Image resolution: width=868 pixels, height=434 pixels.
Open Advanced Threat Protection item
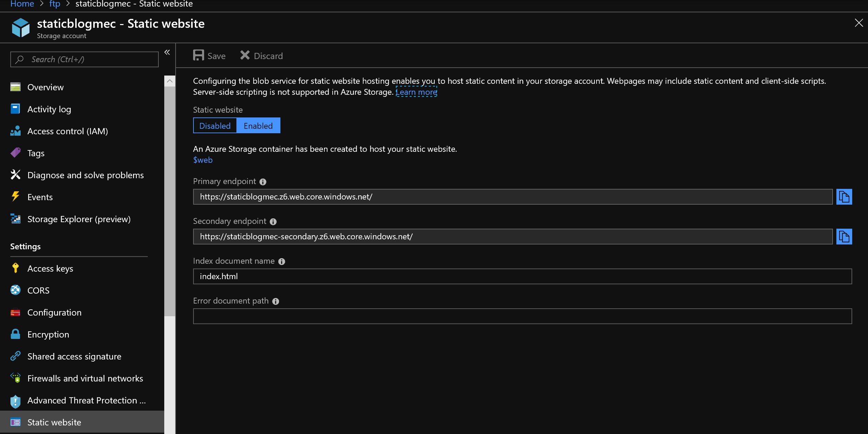pos(82,400)
